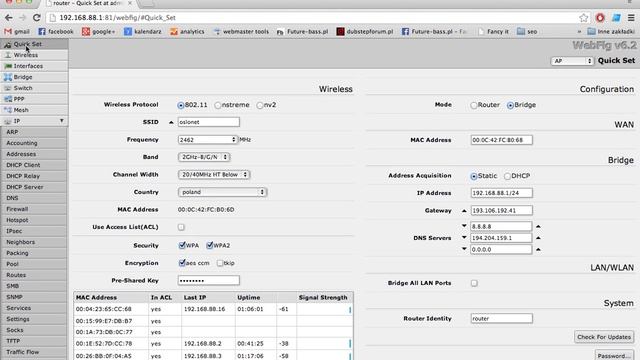
Task: Open Mesh in the sidebar
Action: tap(34, 110)
